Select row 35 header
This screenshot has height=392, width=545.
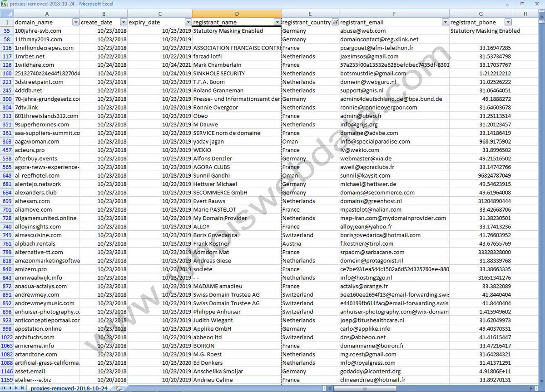6,31
